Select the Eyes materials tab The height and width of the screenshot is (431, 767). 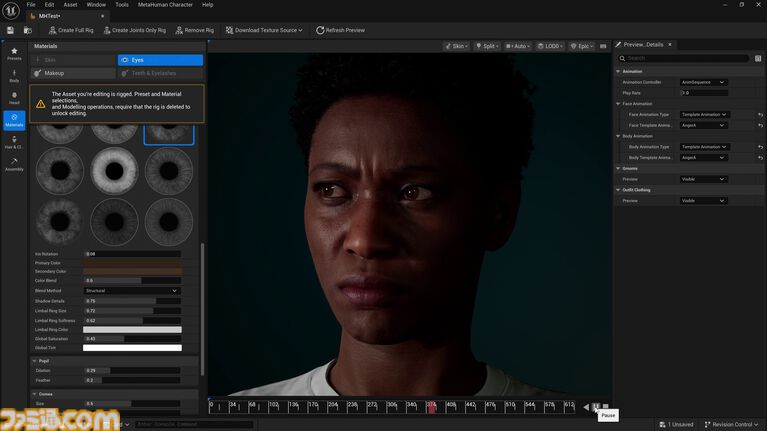tap(160, 60)
